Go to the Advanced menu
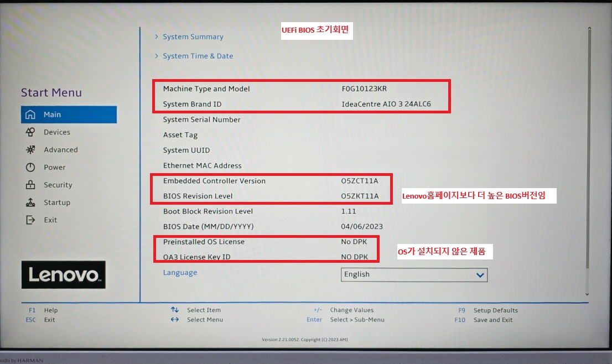This screenshot has height=364, width=612. click(x=60, y=150)
